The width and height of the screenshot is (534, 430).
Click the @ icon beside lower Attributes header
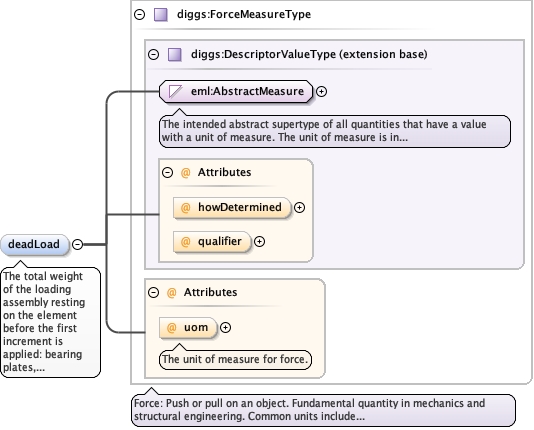[171, 292]
